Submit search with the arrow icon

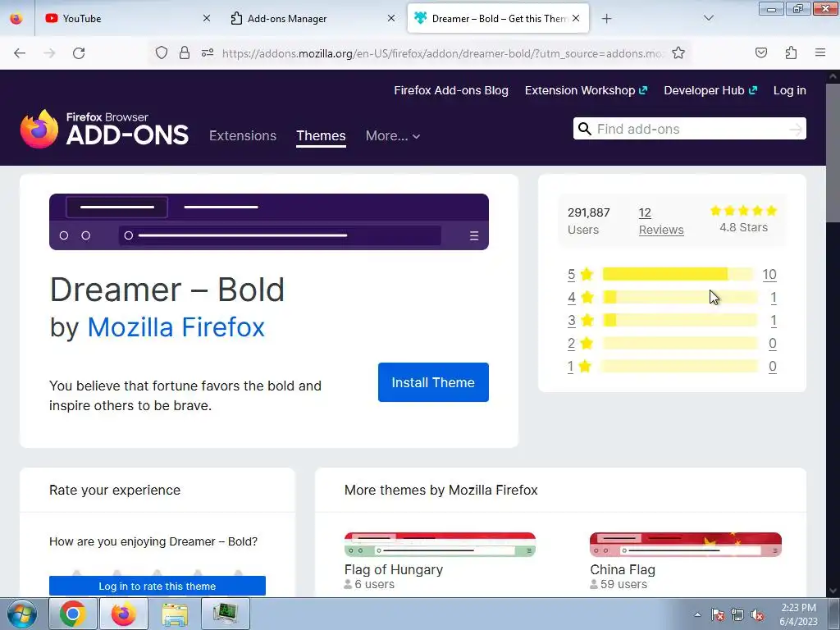[796, 129]
